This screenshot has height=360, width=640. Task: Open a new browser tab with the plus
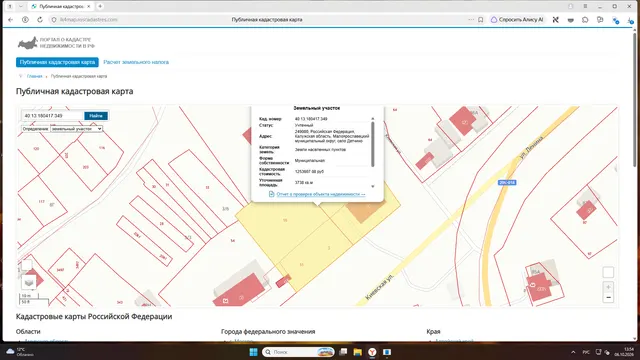[x=100, y=6]
